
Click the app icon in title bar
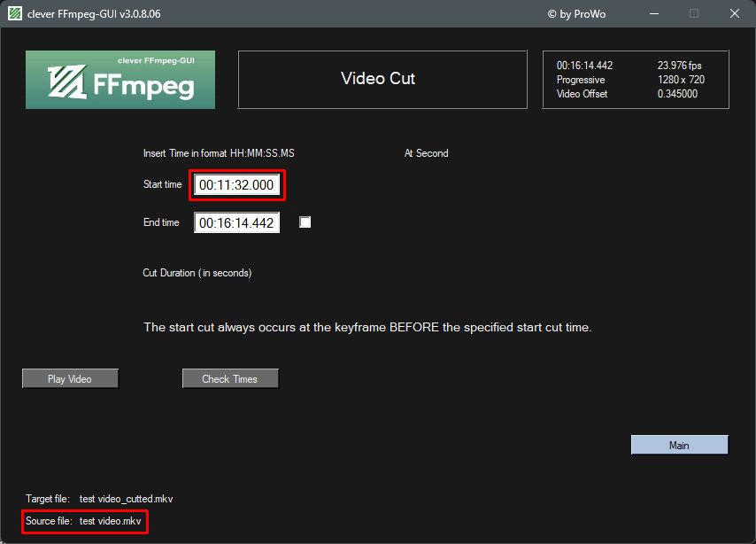[x=15, y=13]
